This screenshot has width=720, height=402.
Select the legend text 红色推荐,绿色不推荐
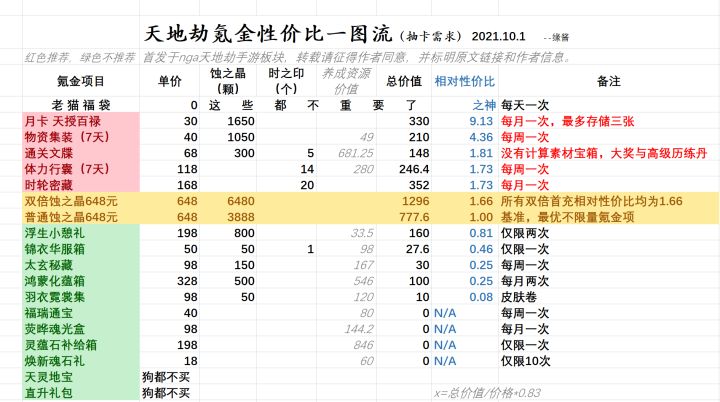(80, 57)
